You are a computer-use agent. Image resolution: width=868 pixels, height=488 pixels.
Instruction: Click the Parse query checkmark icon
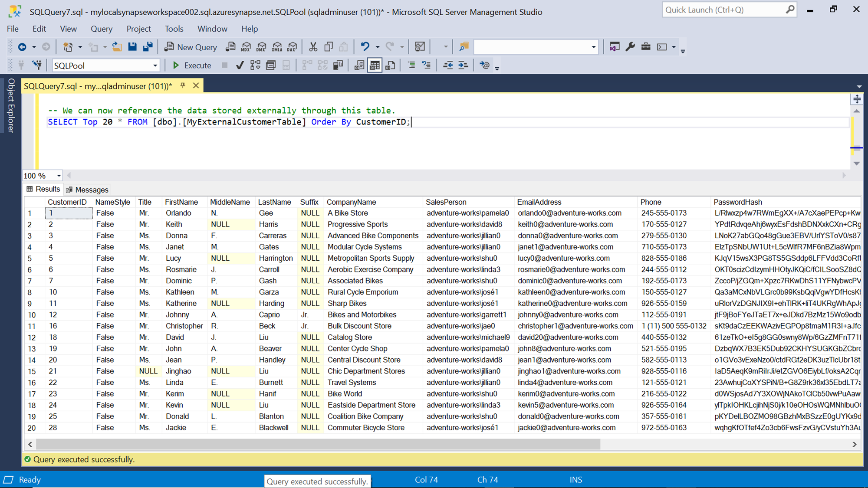coord(240,66)
